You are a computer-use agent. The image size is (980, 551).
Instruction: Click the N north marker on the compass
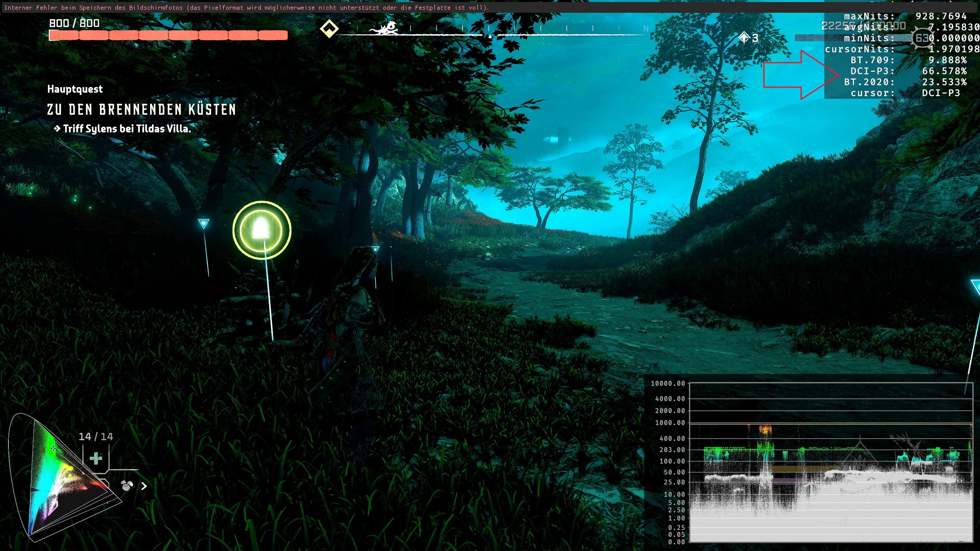click(x=646, y=29)
